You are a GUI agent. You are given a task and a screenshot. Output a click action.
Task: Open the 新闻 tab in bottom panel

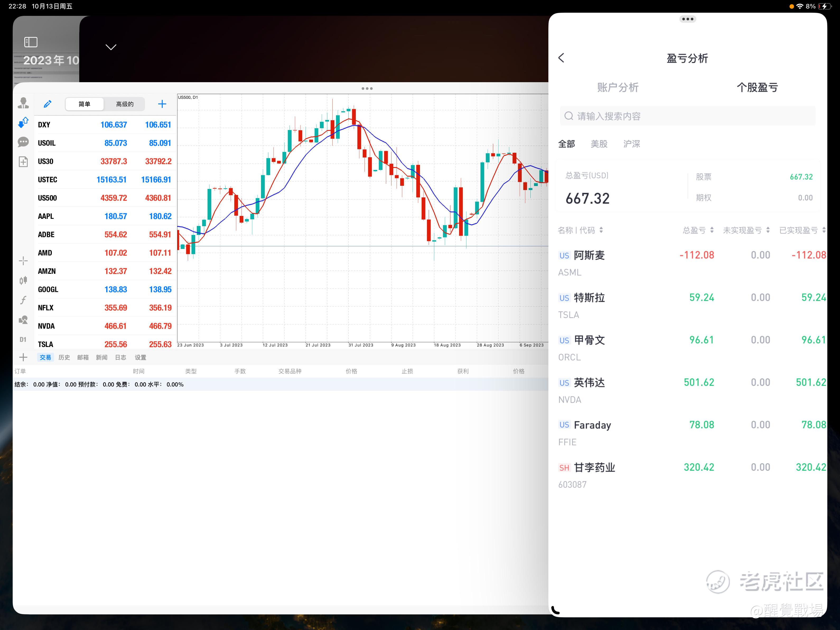(102, 358)
